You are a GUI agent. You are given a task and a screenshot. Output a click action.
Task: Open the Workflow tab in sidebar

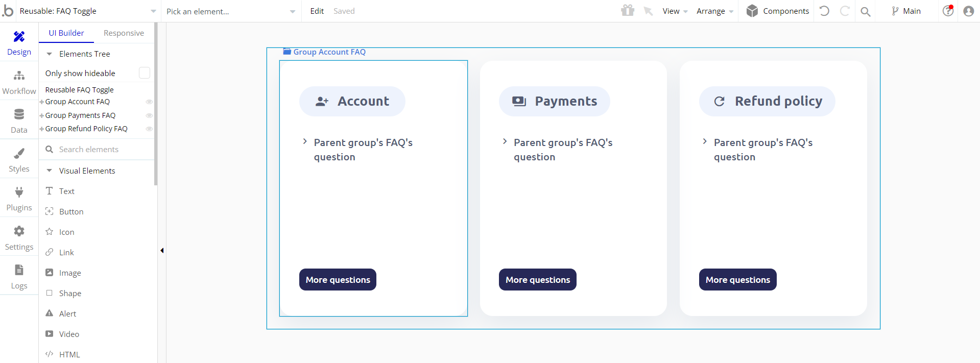pyautogui.click(x=19, y=82)
